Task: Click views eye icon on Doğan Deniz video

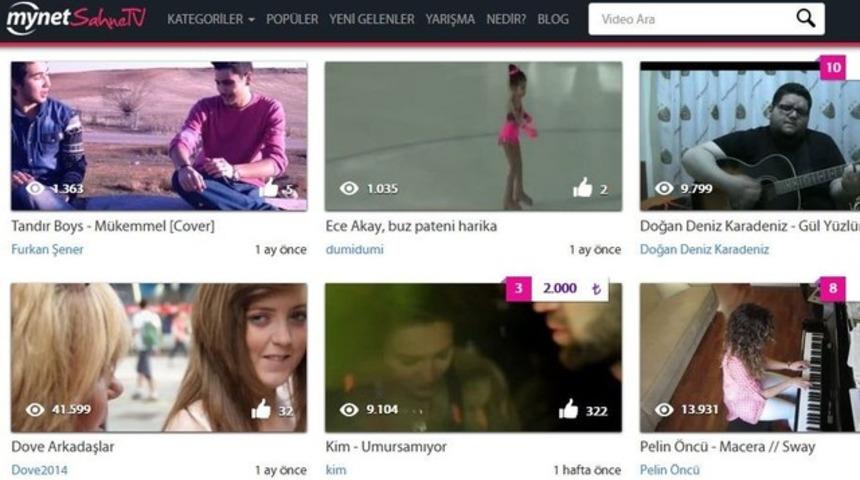Action: point(664,188)
